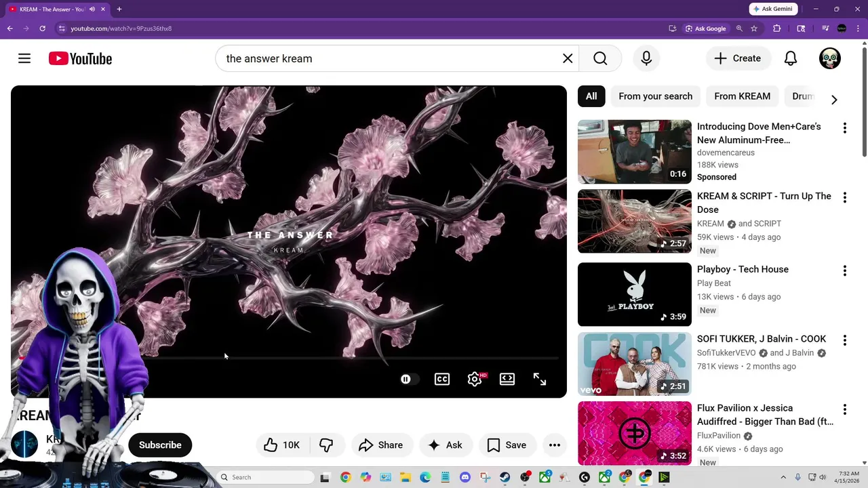Mute the tab using the speaker icon
868x488 pixels.
[x=92, y=9]
